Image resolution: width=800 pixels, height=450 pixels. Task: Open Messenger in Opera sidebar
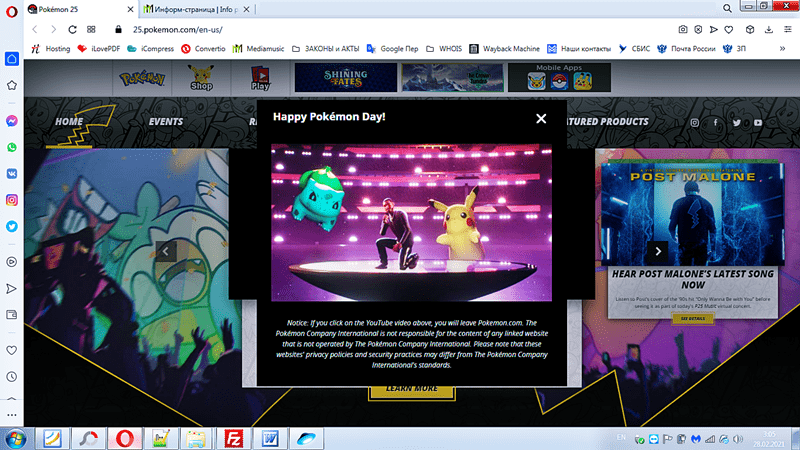click(x=12, y=121)
